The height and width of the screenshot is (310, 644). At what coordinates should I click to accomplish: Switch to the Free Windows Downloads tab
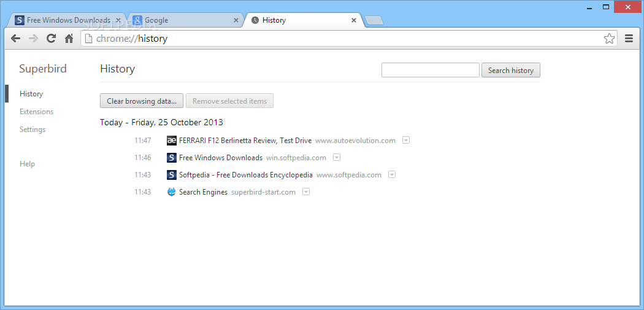[x=68, y=20]
